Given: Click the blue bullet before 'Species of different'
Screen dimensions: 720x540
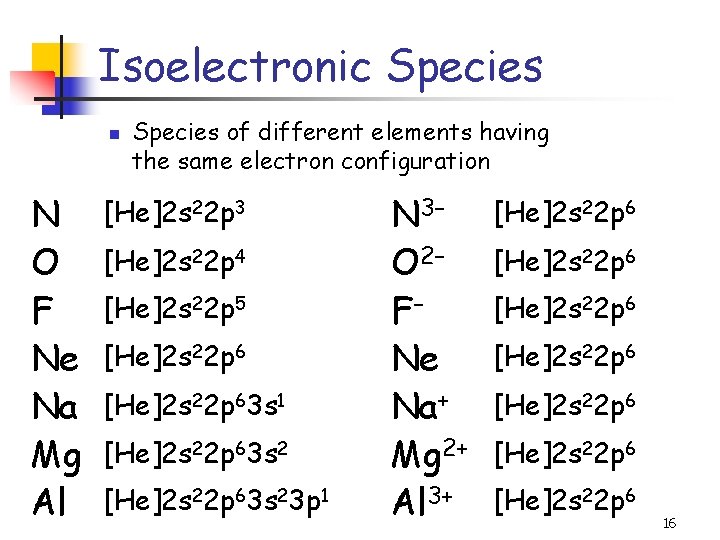Looking at the screenshot, I should pyautogui.click(x=114, y=135).
